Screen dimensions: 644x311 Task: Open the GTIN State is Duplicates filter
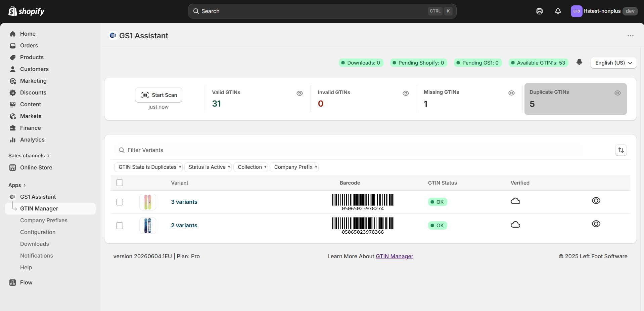(148, 167)
